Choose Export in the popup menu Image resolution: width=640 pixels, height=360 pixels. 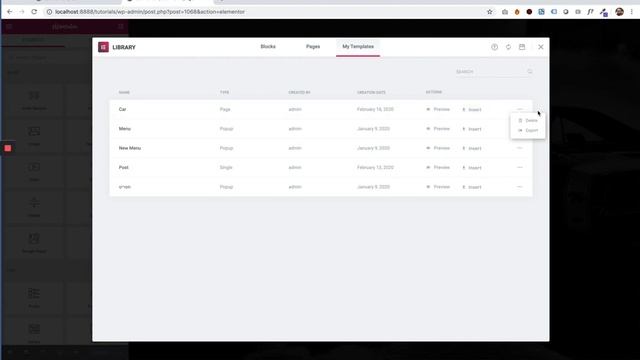tap(528, 130)
